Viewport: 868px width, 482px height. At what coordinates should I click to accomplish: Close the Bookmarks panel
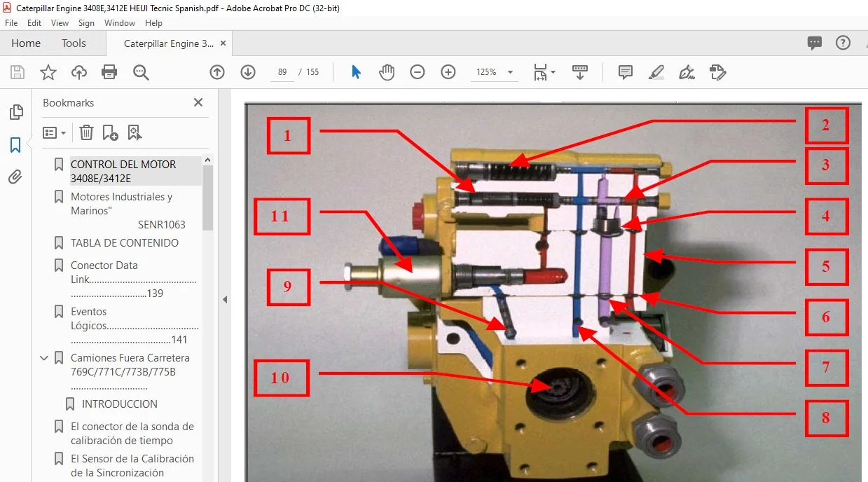198,102
